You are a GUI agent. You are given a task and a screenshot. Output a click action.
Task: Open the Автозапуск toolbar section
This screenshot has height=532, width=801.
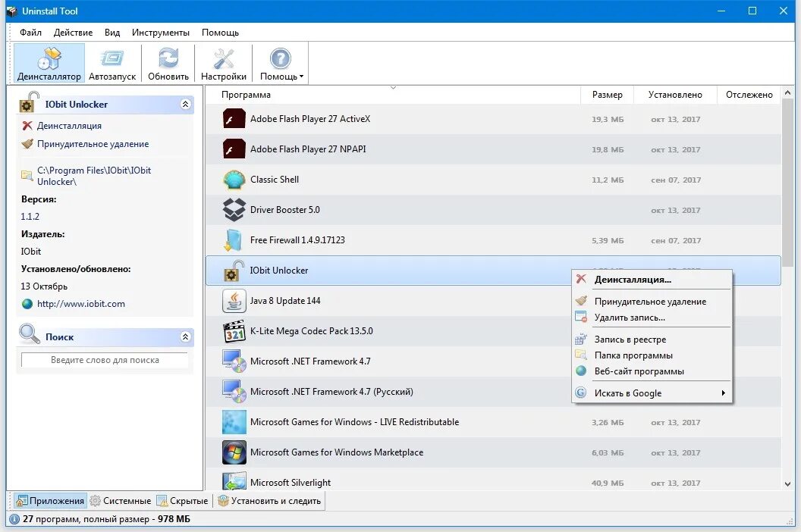pyautogui.click(x=112, y=64)
